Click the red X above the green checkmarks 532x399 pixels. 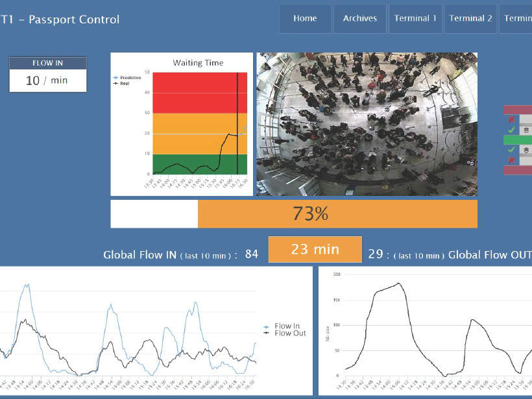click(511, 120)
